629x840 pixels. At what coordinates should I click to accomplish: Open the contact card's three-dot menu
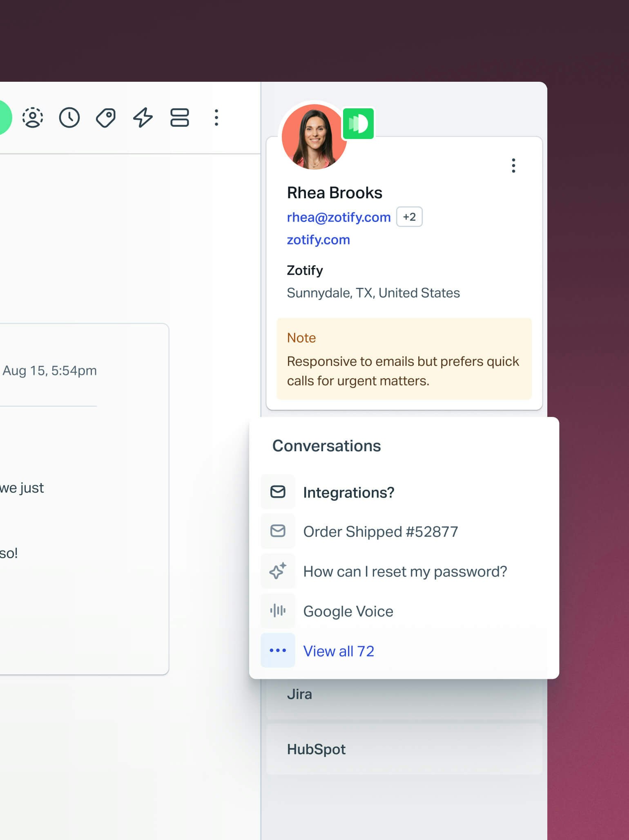tap(513, 166)
